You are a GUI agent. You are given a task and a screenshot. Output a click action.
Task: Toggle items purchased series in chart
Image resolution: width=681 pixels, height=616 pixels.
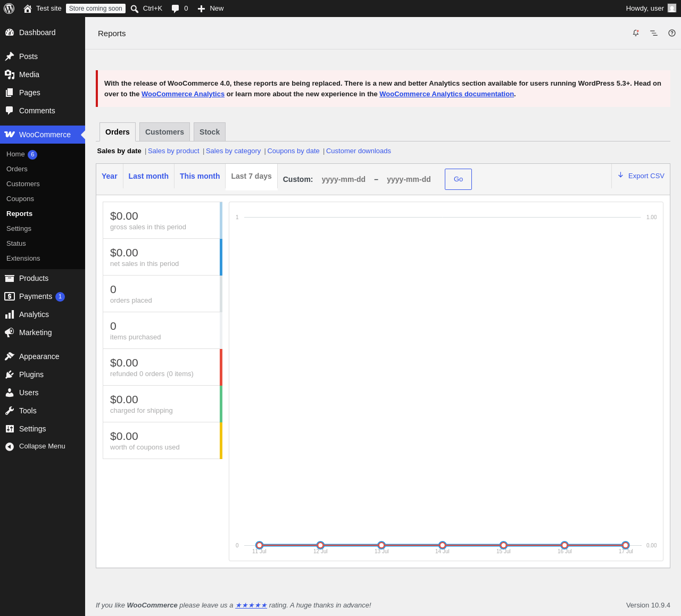click(x=162, y=330)
